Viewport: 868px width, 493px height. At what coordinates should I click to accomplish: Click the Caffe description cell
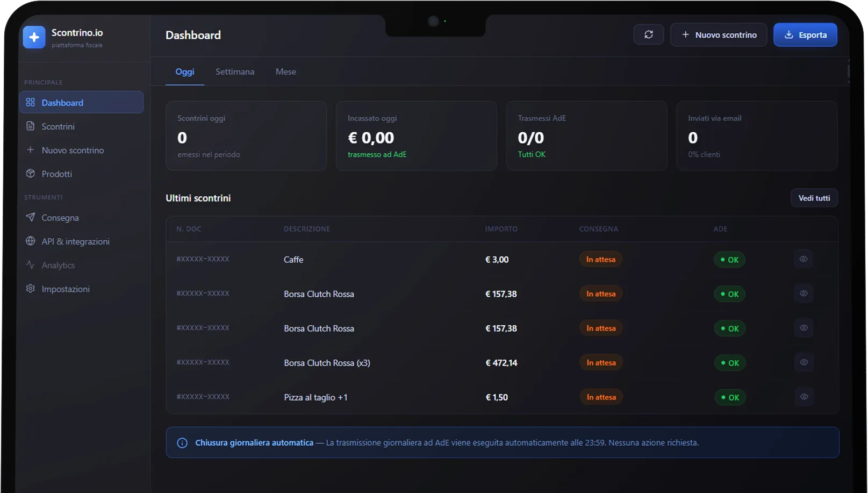[x=293, y=260]
